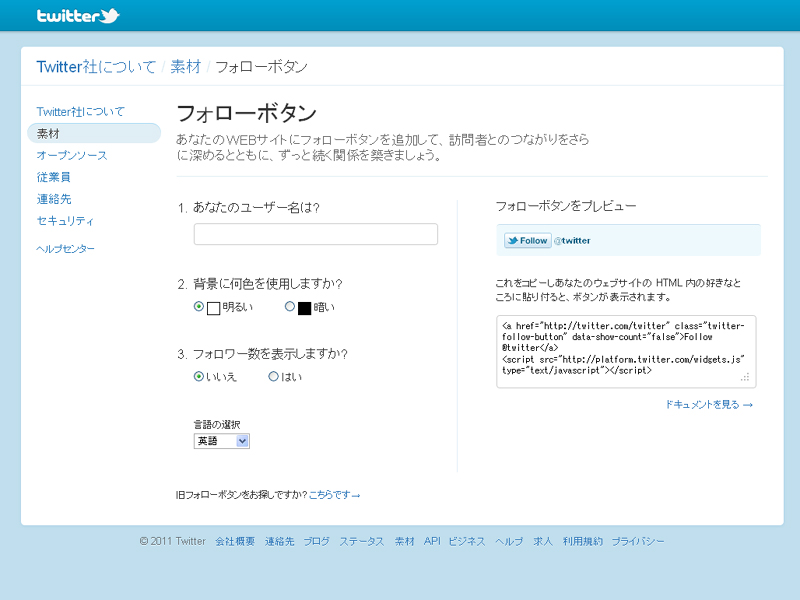The height and width of the screenshot is (600, 800).
Task: Click the Twitter社について breadcrumb link
Action: click(96, 67)
